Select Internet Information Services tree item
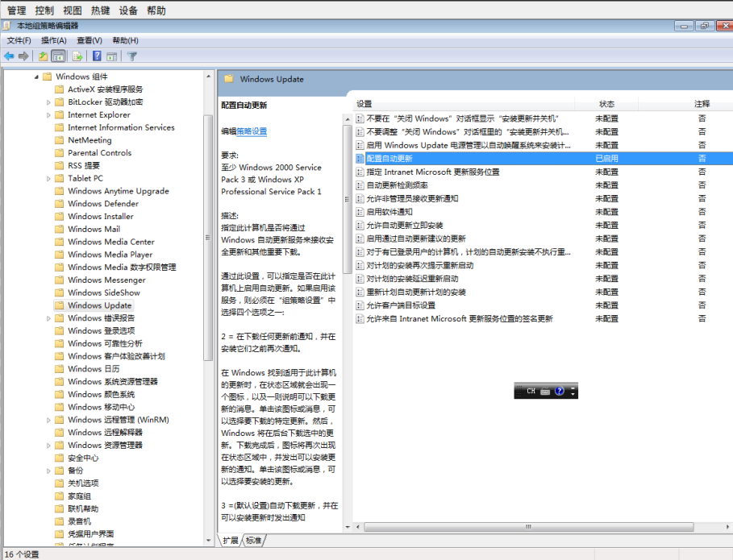This screenshot has width=733, height=560. click(x=121, y=127)
